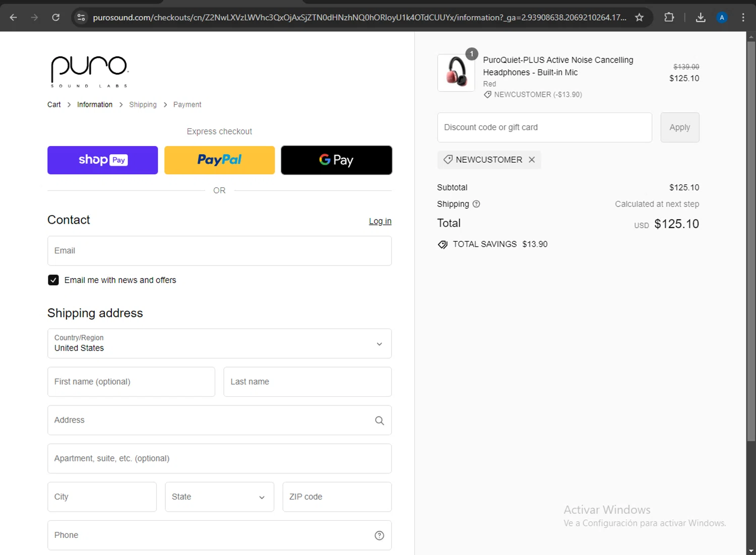
Task: Click the struck-through $139.00 price
Action: tap(686, 66)
